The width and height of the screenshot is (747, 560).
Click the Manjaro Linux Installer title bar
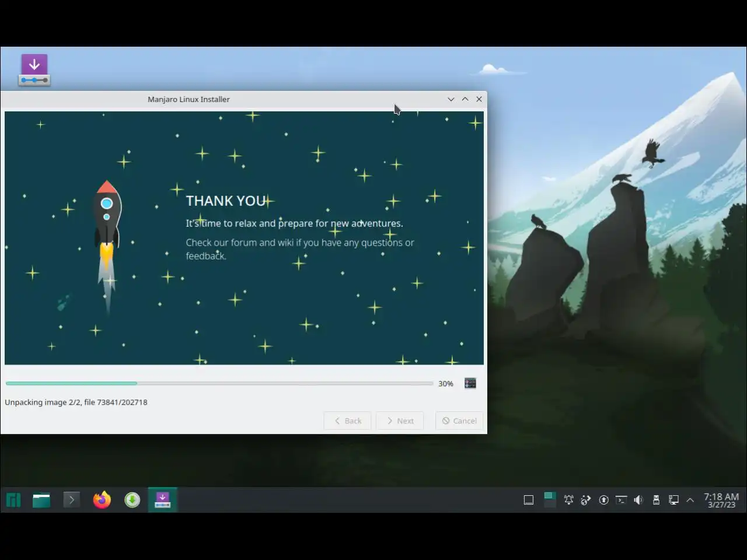(x=189, y=99)
